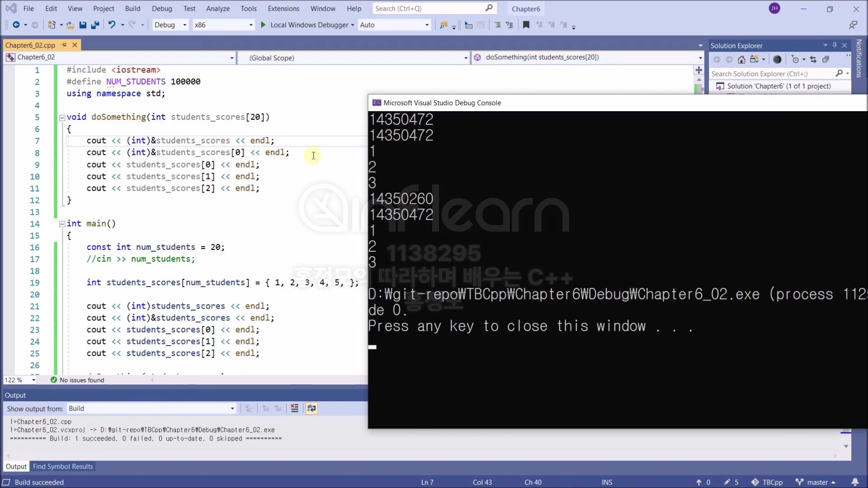Toggle word wrap in Output panel
This screenshot has width=868, height=488.
(311, 408)
